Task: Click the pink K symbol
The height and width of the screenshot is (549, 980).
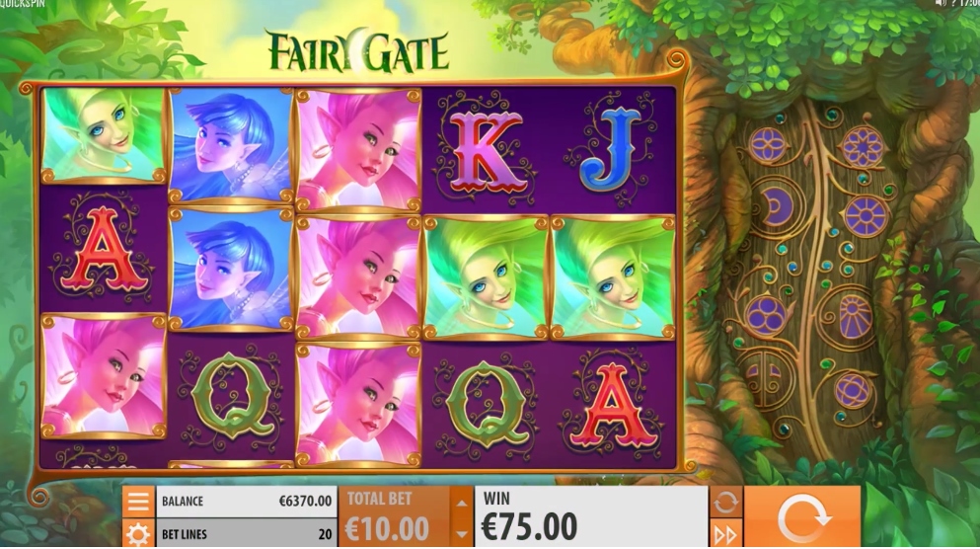Action: pyautogui.click(x=485, y=151)
